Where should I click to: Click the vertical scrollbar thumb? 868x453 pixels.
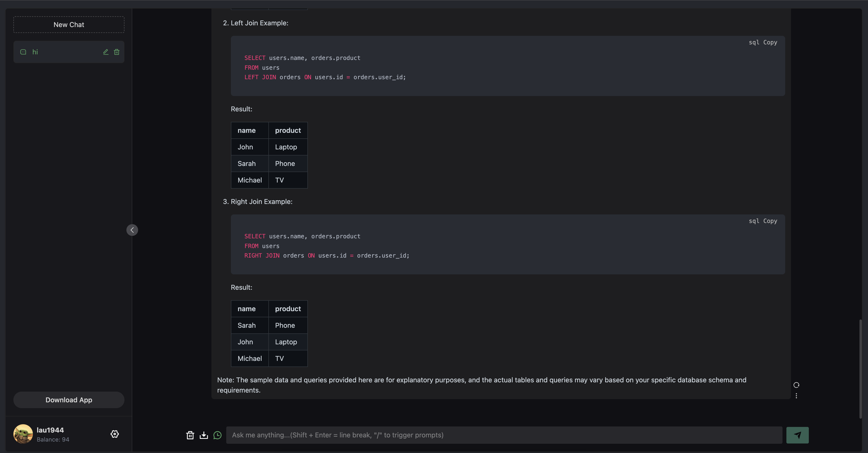click(x=860, y=369)
